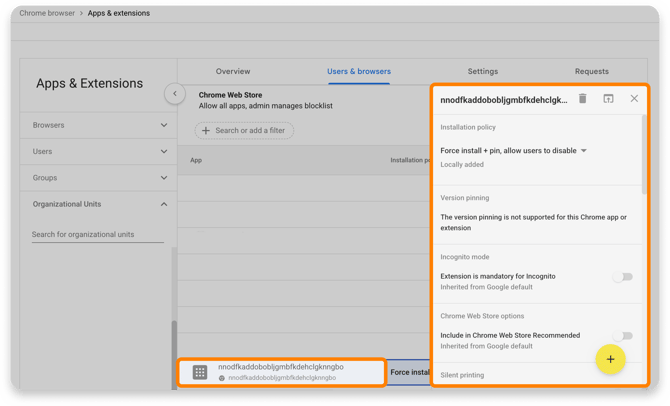This screenshot has height=406, width=670.
Task: Click Chrome browser breadcrumb link
Action: pos(47,13)
